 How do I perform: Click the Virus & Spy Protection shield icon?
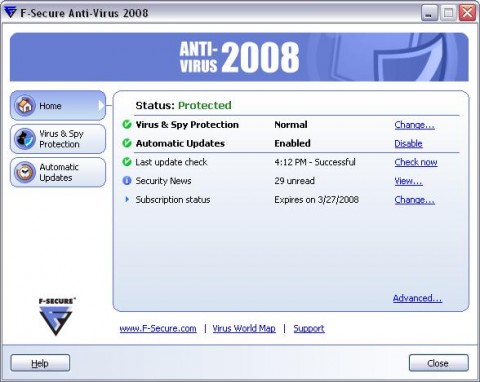25,139
